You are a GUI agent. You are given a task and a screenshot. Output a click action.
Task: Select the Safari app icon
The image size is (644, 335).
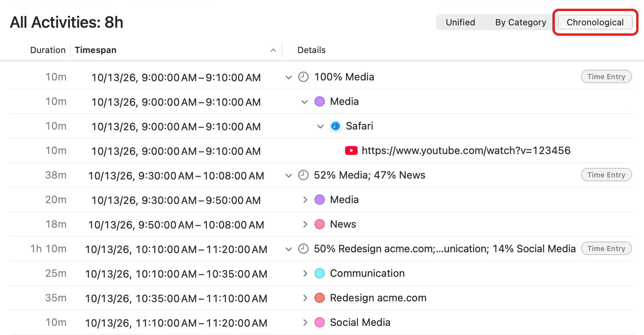tap(335, 126)
